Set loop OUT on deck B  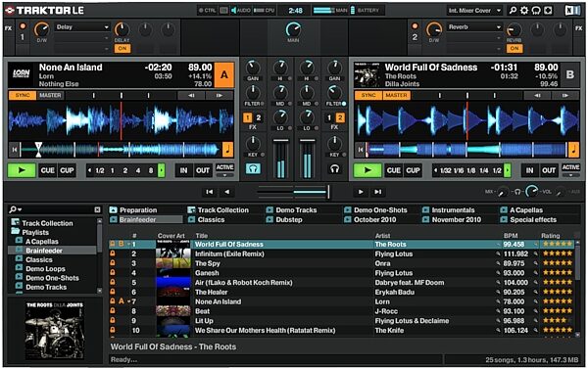[x=549, y=170]
